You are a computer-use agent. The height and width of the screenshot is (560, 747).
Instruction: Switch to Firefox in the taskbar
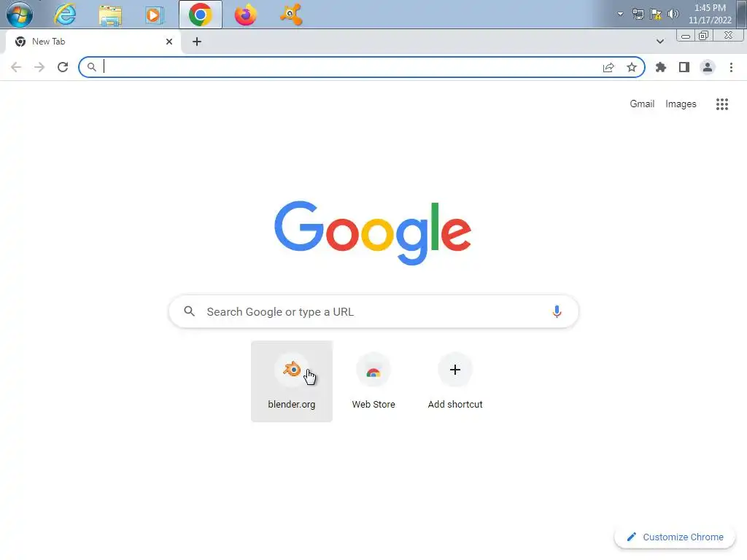click(x=245, y=15)
